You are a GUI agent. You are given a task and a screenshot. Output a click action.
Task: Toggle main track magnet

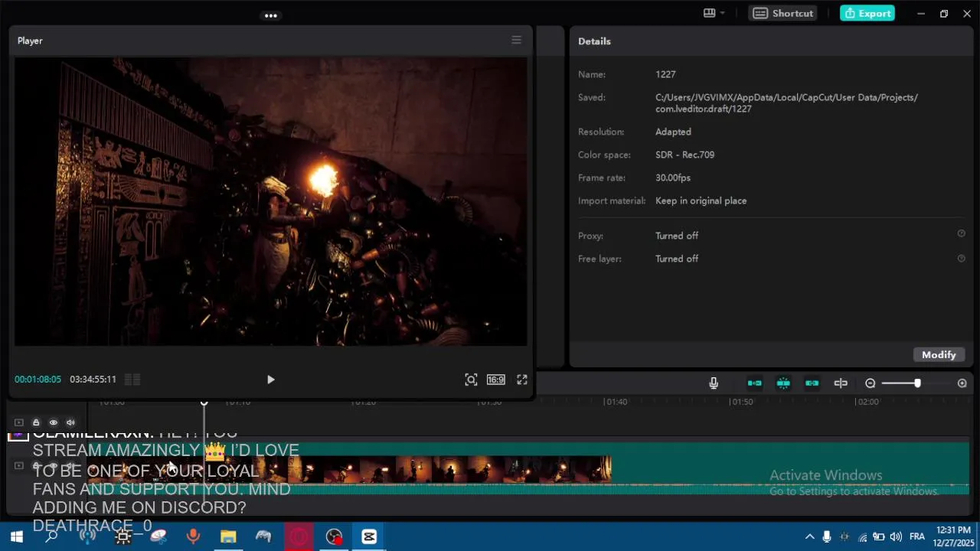(755, 383)
